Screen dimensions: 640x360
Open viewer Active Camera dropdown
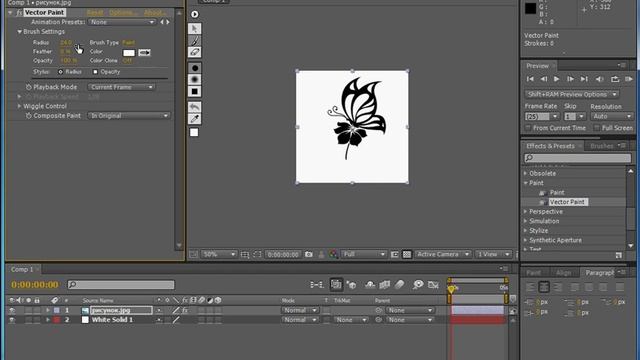click(443, 254)
